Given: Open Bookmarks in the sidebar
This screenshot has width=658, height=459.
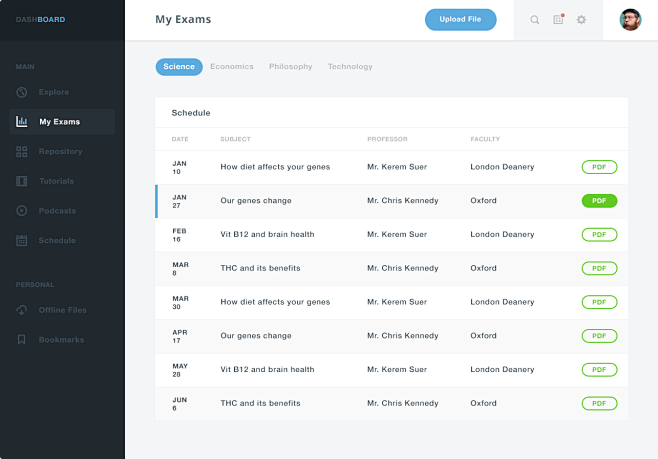Looking at the screenshot, I should click(62, 340).
